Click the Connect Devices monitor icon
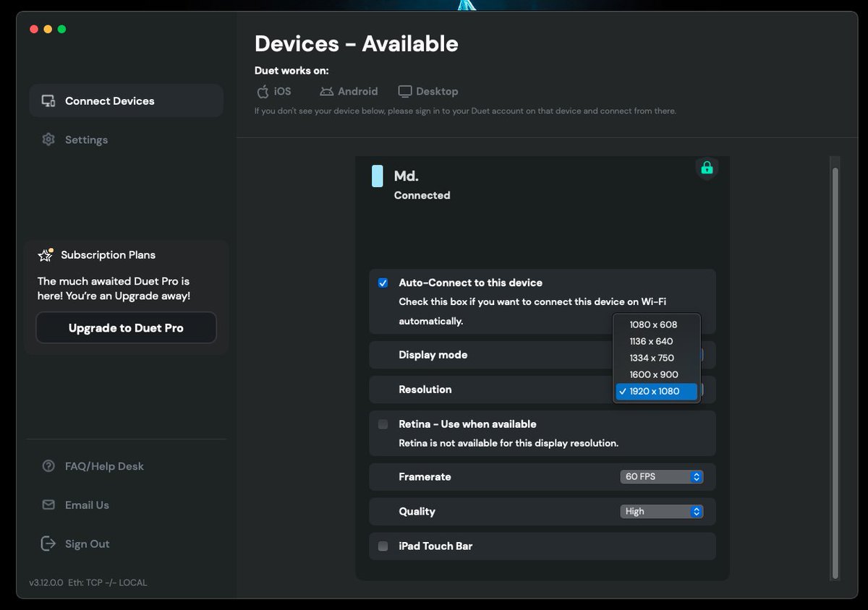The width and height of the screenshot is (868, 610). click(x=48, y=101)
